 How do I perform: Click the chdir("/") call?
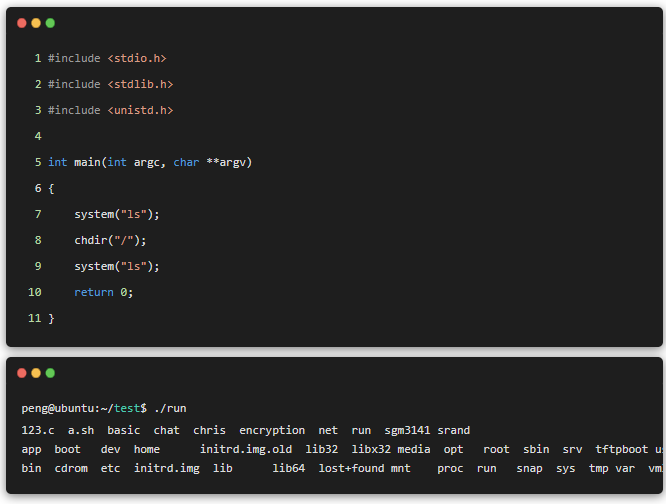[110, 240]
